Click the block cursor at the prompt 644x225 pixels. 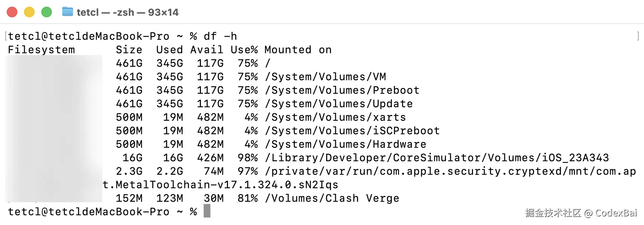pyautogui.click(x=207, y=211)
